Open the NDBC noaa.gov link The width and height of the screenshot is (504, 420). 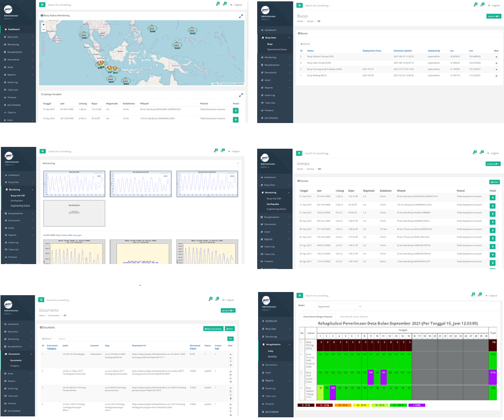click(68, 235)
